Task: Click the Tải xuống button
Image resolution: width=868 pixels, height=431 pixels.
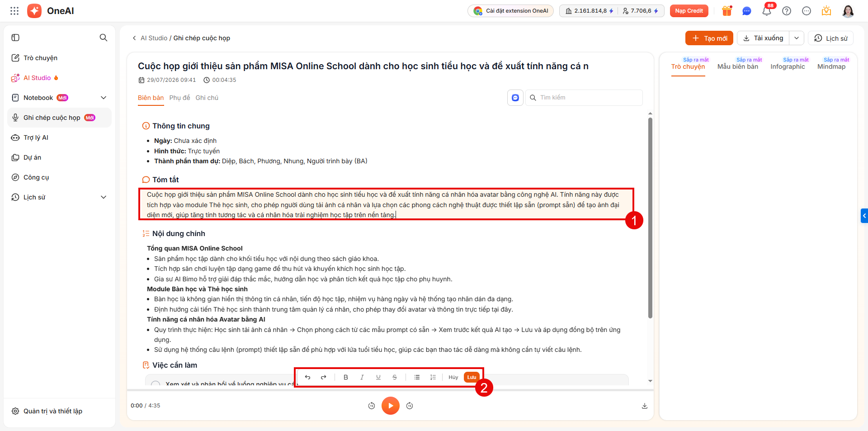Action: (764, 38)
